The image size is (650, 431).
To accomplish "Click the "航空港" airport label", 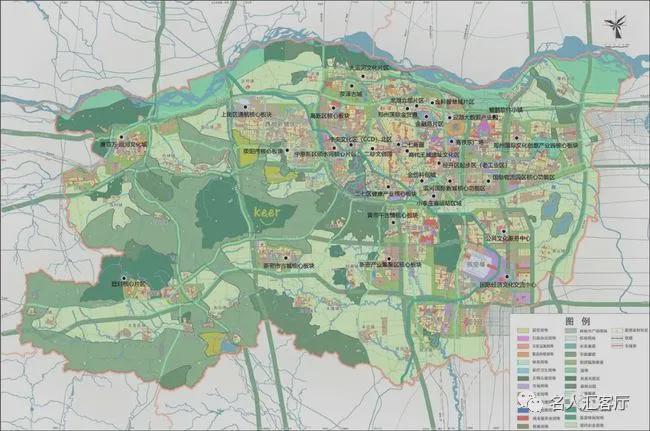I will pos(474,263).
